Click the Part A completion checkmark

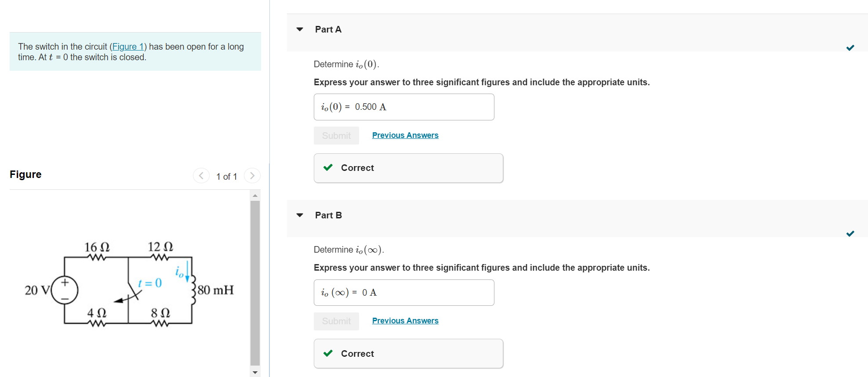tap(850, 48)
